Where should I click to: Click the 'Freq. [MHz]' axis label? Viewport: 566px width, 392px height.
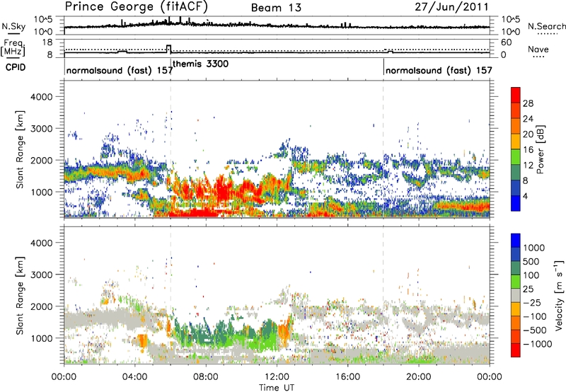click(x=13, y=48)
